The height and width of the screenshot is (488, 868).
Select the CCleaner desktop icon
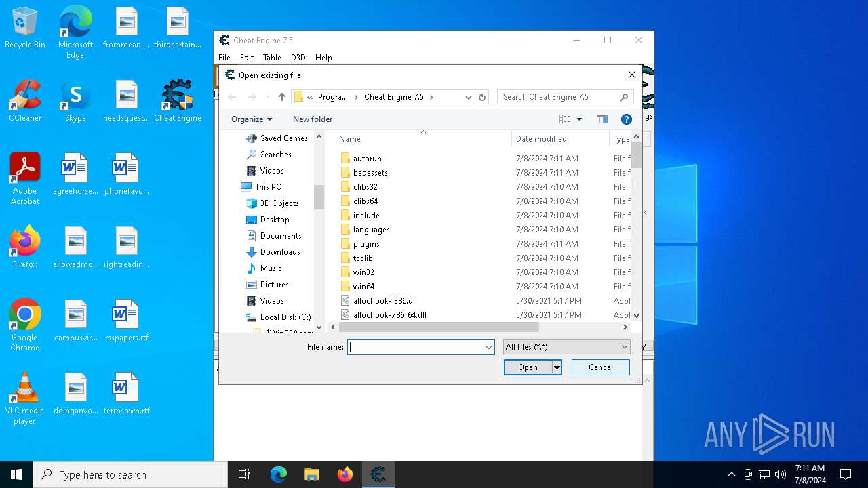tap(25, 102)
